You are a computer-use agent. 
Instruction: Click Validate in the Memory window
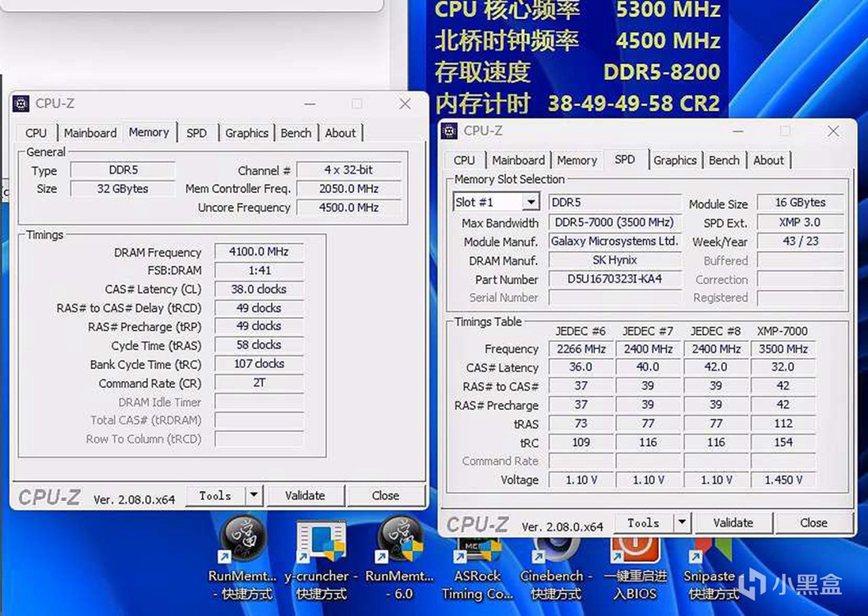point(305,495)
